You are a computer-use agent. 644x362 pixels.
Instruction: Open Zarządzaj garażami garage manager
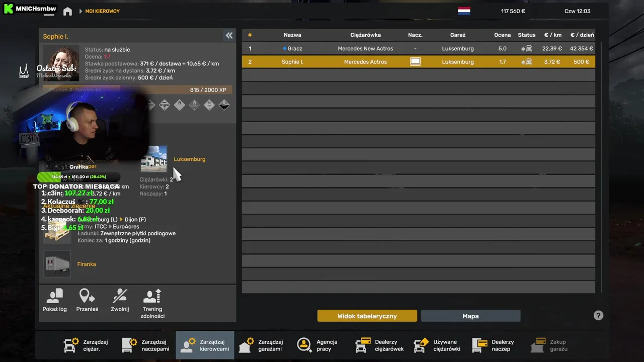[x=262, y=345]
